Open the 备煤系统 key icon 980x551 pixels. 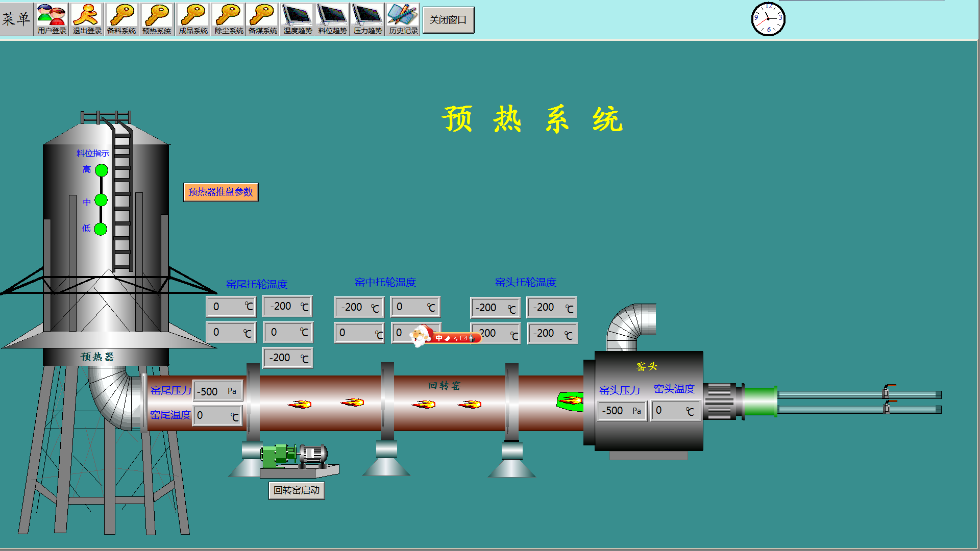point(263,19)
